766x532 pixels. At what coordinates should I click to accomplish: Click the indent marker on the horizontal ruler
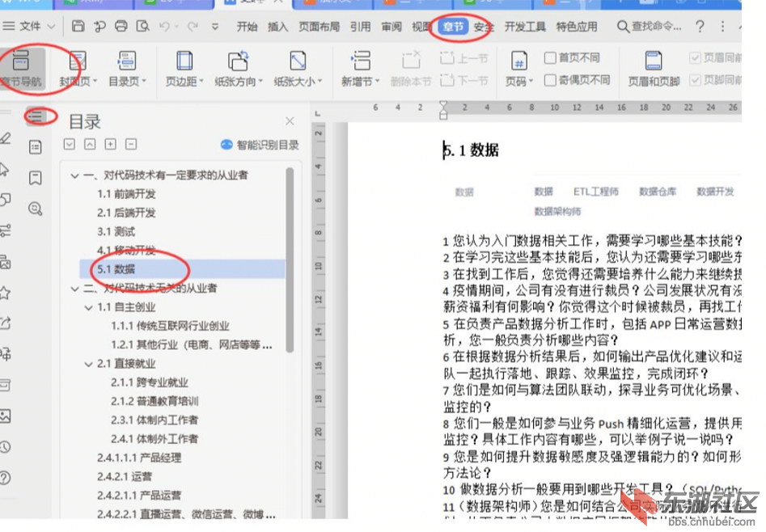pyautogui.click(x=443, y=111)
